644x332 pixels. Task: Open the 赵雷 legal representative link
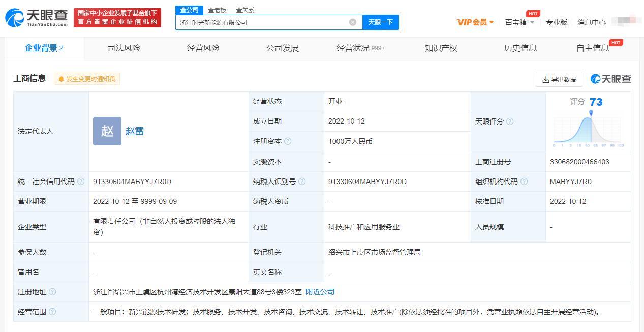pyautogui.click(x=135, y=131)
